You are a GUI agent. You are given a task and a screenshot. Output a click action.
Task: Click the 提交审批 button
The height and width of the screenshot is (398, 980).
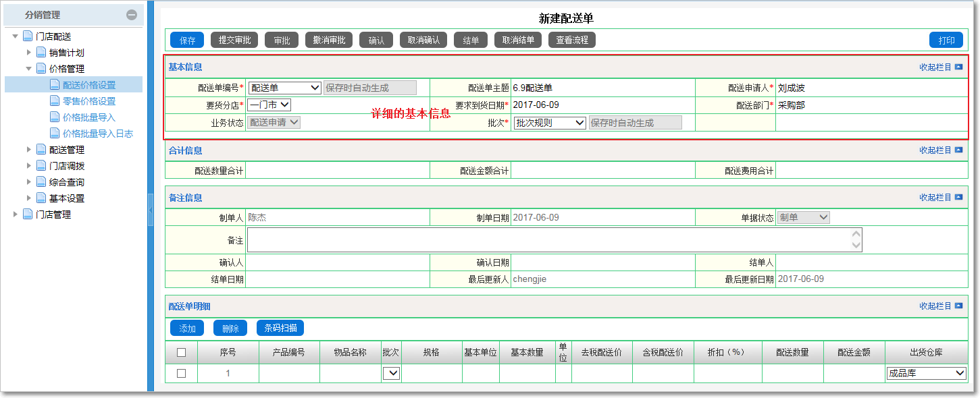pyautogui.click(x=234, y=40)
